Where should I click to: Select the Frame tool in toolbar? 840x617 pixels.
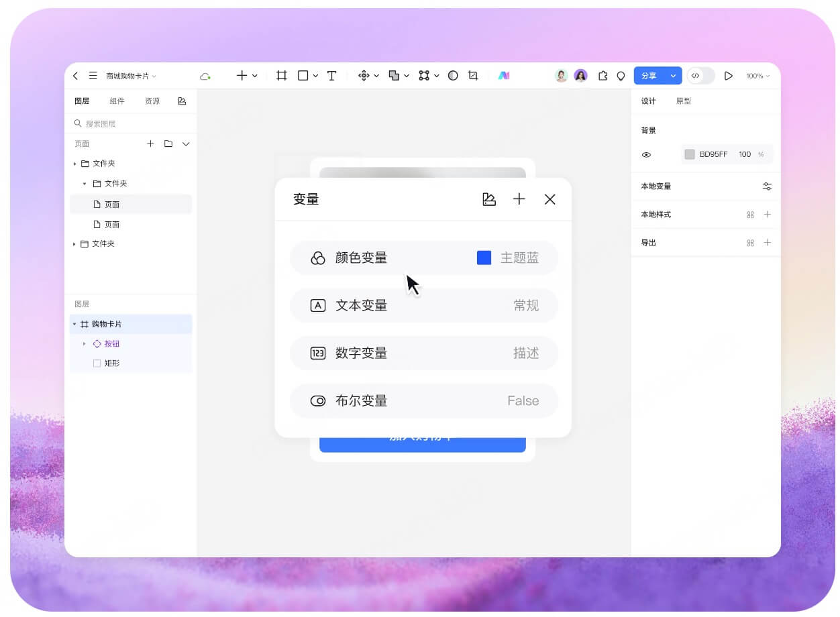coord(282,76)
